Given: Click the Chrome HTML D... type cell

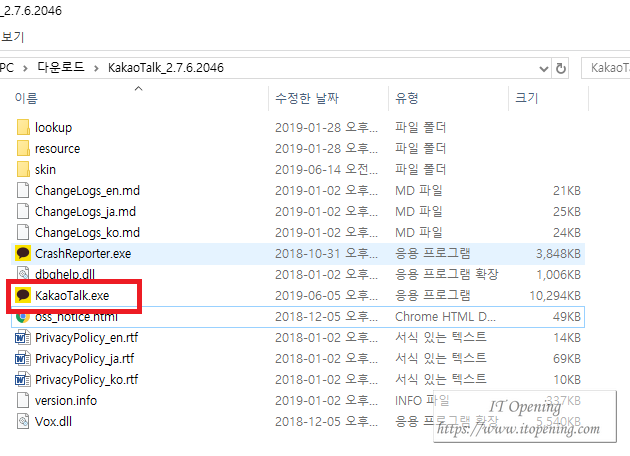Looking at the screenshot, I should (445, 317).
